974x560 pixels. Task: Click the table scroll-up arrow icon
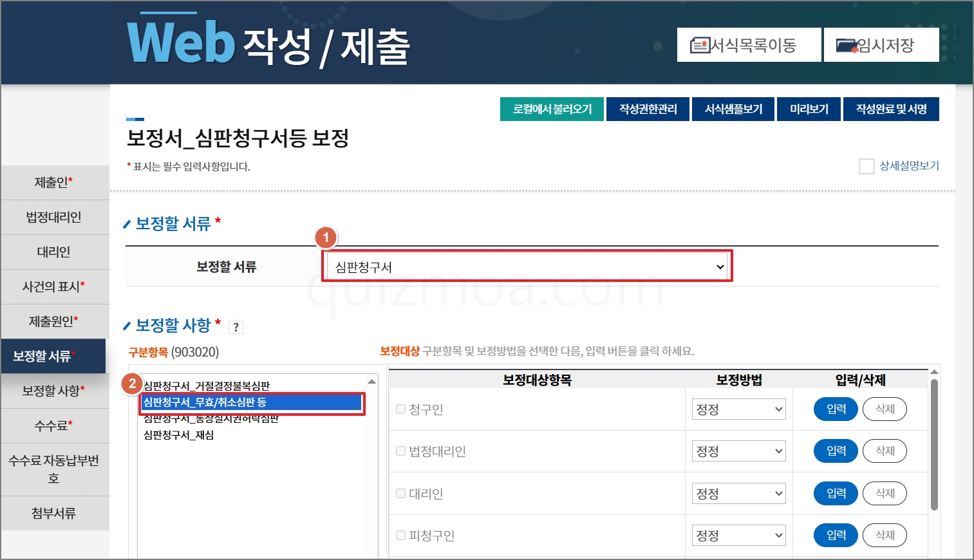(934, 372)
